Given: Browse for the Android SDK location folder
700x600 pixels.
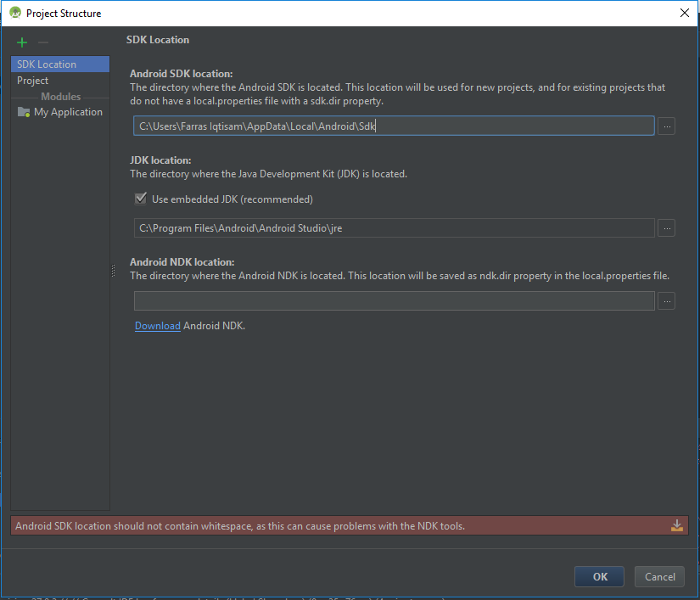Looking at the screenshot, I should click(667, 126).
